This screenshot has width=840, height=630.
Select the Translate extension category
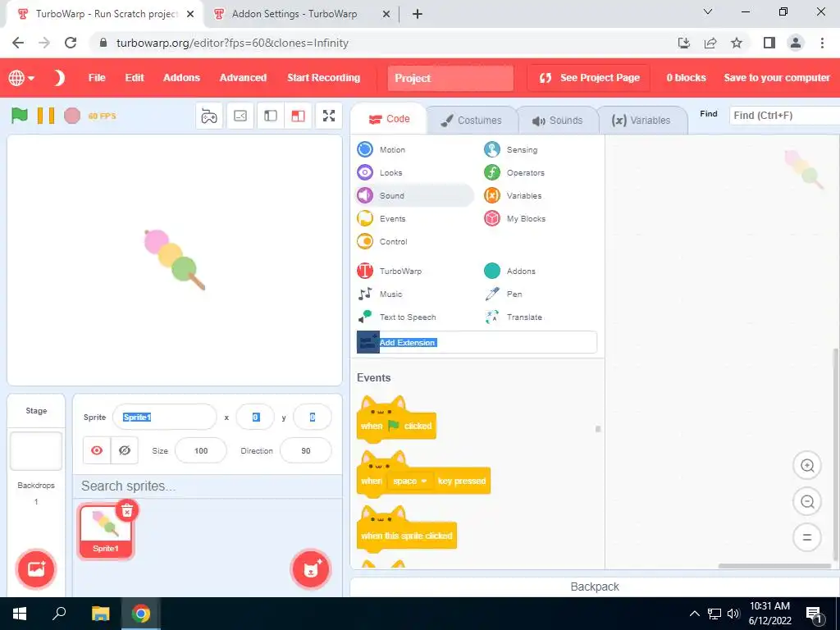514,317
